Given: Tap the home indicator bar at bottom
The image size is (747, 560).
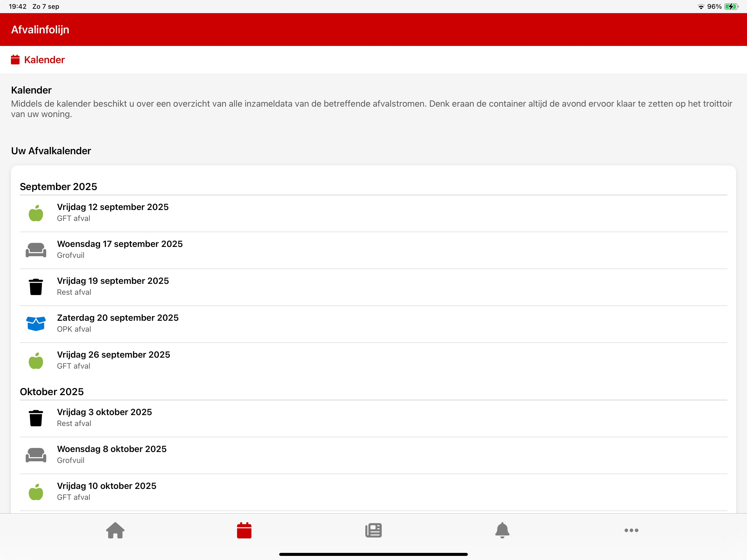Looking at the screenshot, I should pyautogui.click(x=373, y=554).
